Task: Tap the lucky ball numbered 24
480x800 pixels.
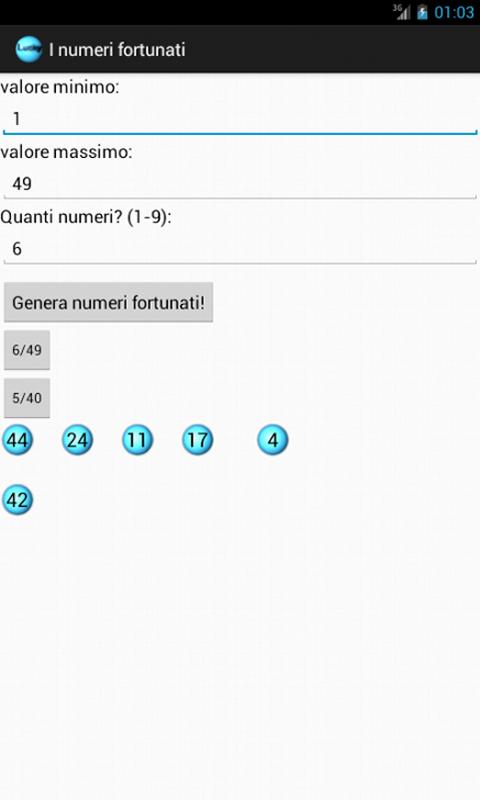Action: tap(78, 440)
